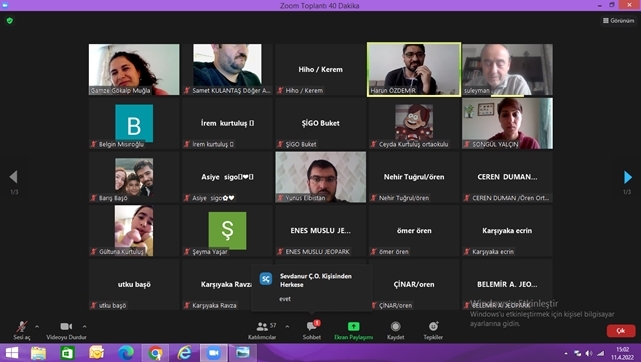Open Zoom from the Windows taskbar
Viewport: 641px width, 362px height.
(x=213, y=353)
